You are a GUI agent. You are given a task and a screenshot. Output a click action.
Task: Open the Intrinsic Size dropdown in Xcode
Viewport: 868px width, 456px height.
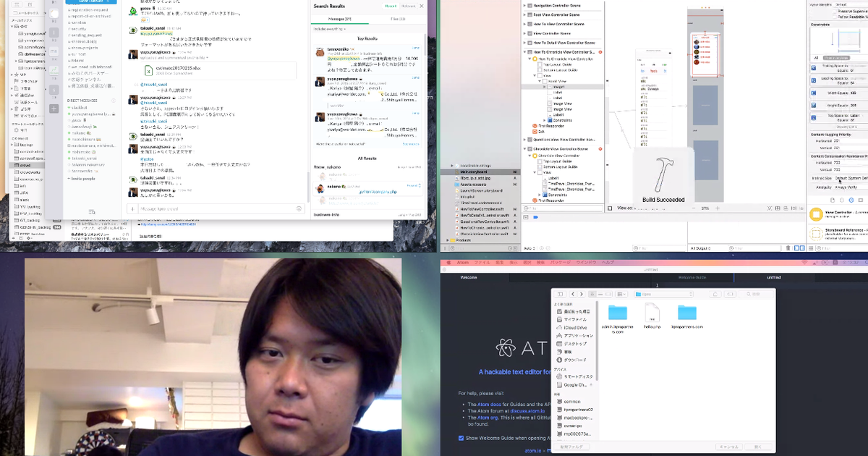(x=850, y=177)
